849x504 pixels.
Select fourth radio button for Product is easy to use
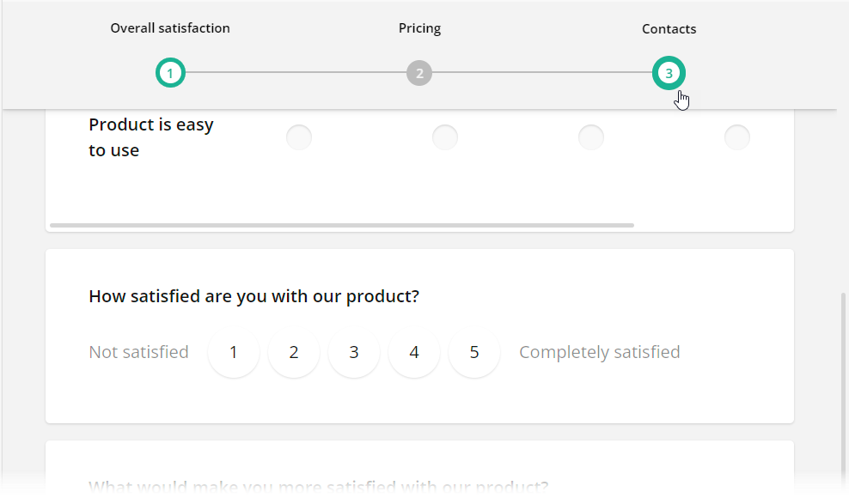[737, 137]
